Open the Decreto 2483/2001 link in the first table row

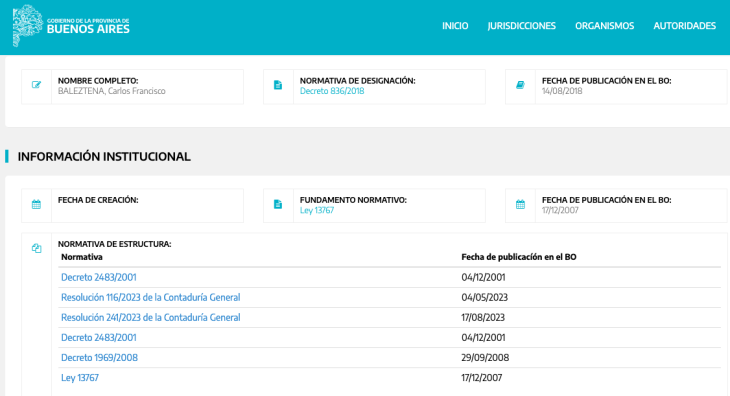click(x=99, y=277)
